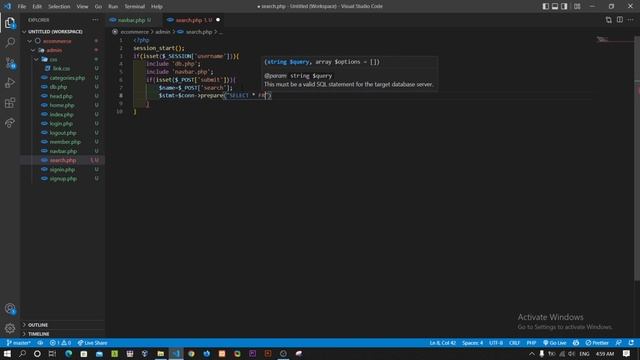The width and height of the screenshot is (640, 360).
Task: Click the errors and warnings counter
Action: 60,343
